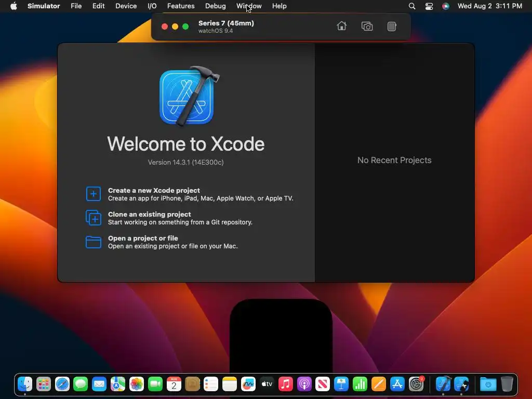The height and width of the screenshot is (399, 532).
Task: Open Mail from the Dock
Action: coord(99,384)
